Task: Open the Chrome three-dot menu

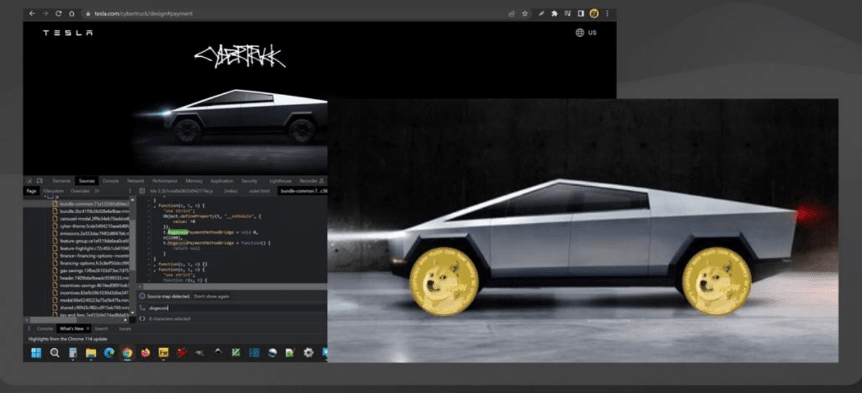Action: click(x=607, y=13)
